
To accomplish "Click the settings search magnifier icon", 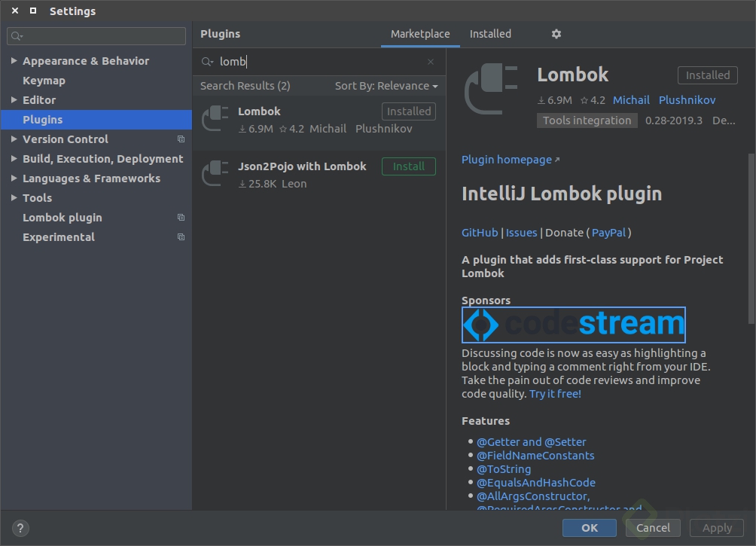I will pos(17,36).
